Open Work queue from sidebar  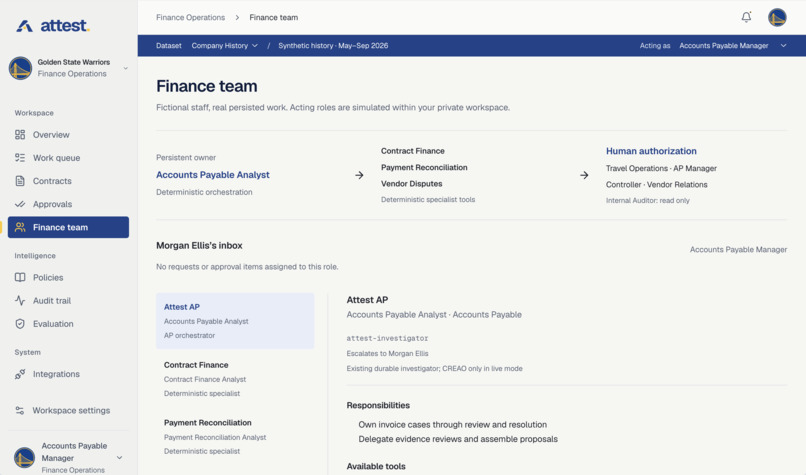(x=68, y=158)
